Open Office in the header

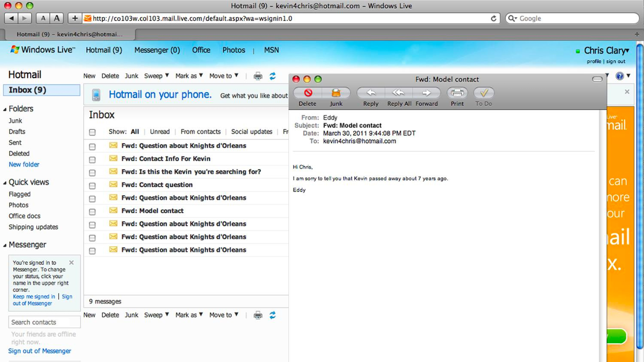tap(201, 50)
